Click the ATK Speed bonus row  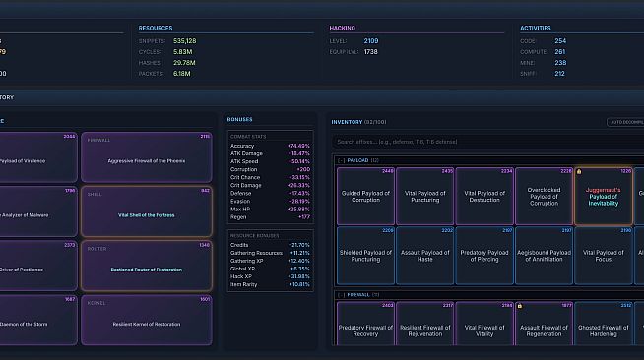click(270, 161)
